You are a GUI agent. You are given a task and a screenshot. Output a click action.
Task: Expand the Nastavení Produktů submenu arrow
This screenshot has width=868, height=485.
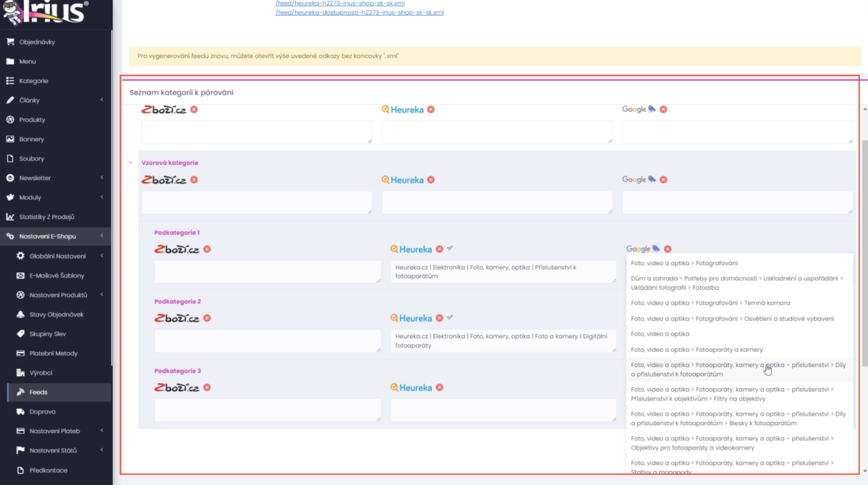tap(102, 295)
